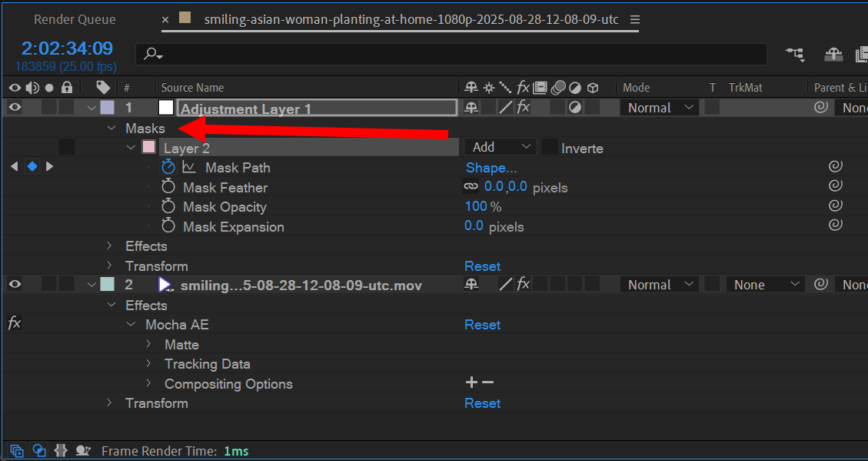Image resolution: width=868 pixels, height=461 pixels.
Task: Enable Mask Opacity stopwatch
Action: coord(168,207)
